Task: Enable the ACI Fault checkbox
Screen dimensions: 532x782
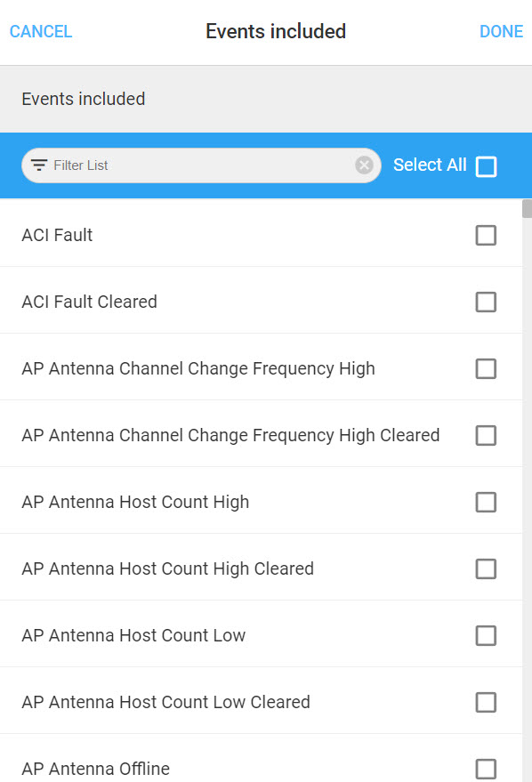Action: (486, 236)
